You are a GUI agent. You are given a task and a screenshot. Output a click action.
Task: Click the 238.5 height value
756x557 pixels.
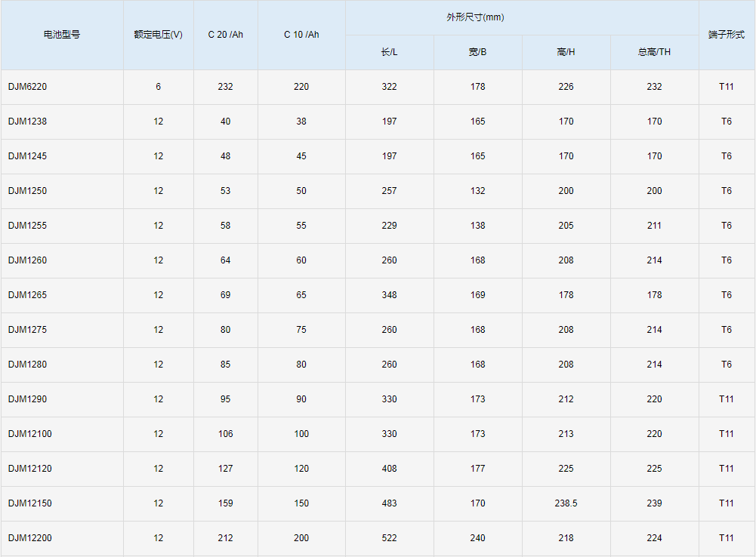(566, 503)
